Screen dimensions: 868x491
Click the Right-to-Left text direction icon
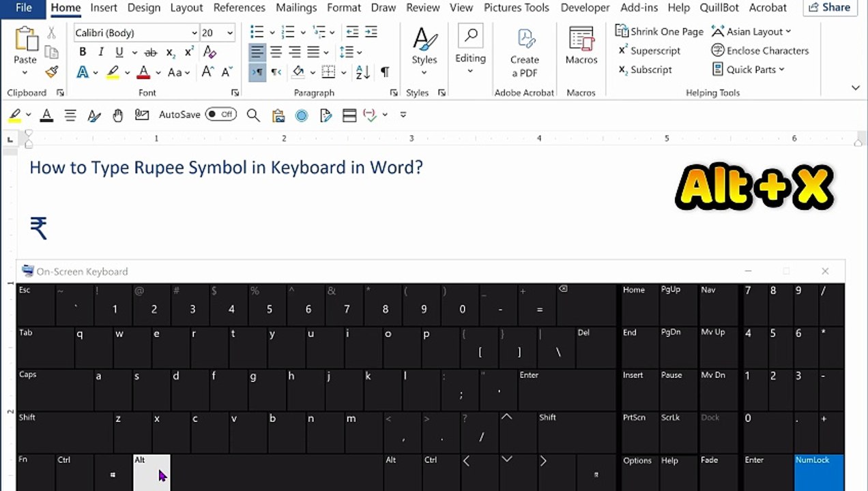point(276,72)
